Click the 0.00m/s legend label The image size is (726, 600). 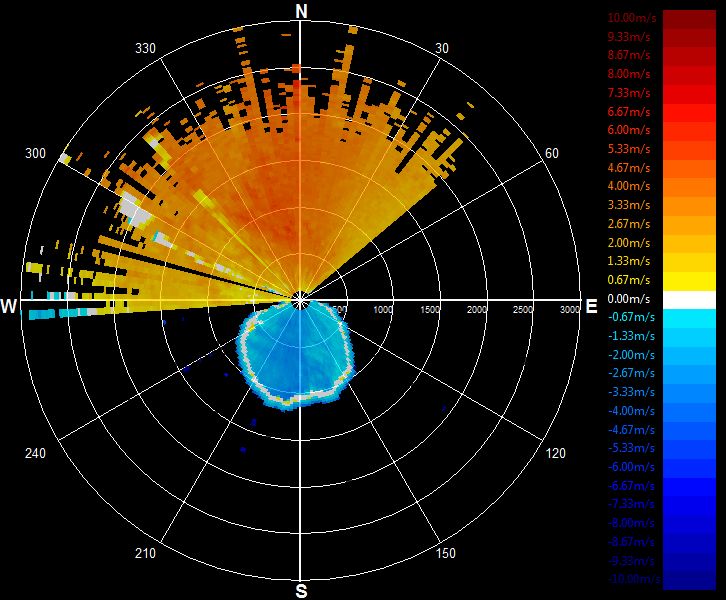629,299
